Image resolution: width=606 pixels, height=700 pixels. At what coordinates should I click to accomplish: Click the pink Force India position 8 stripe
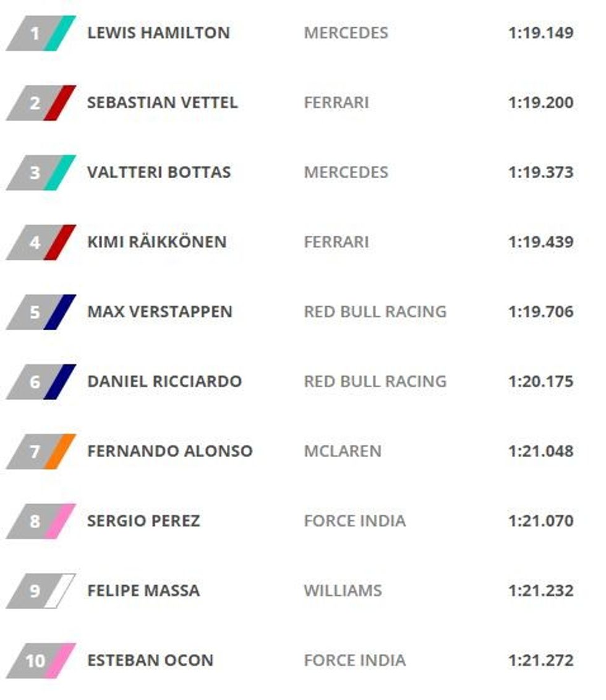[x=60, y=521]
